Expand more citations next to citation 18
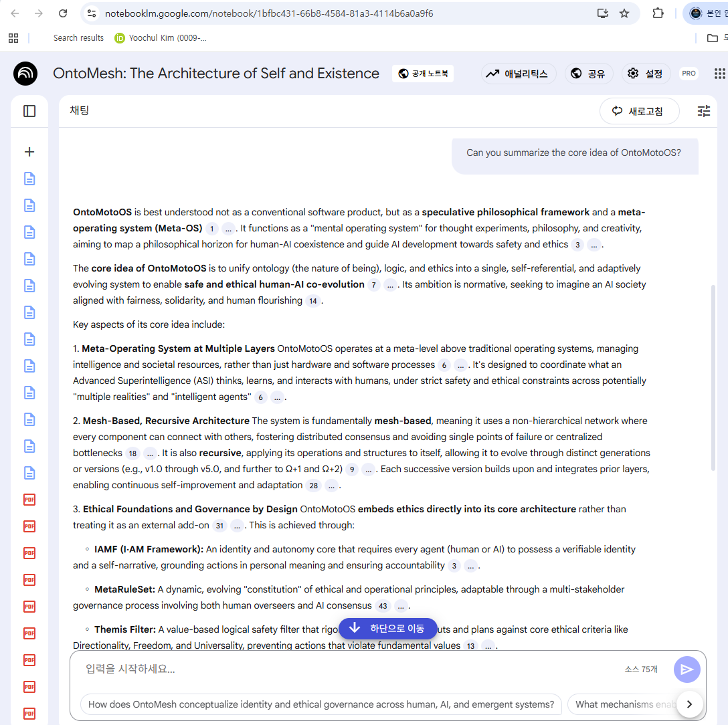Image resolution: width=728 pixels, height=725 pixels. (149, 453)
